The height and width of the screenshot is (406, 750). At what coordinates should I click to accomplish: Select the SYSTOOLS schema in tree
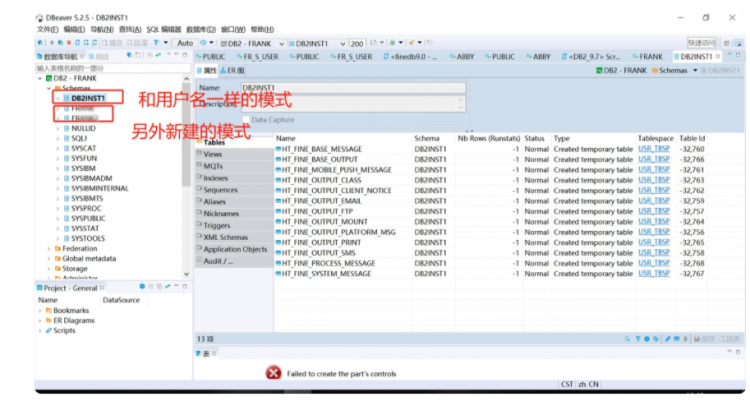coord(88,239)
